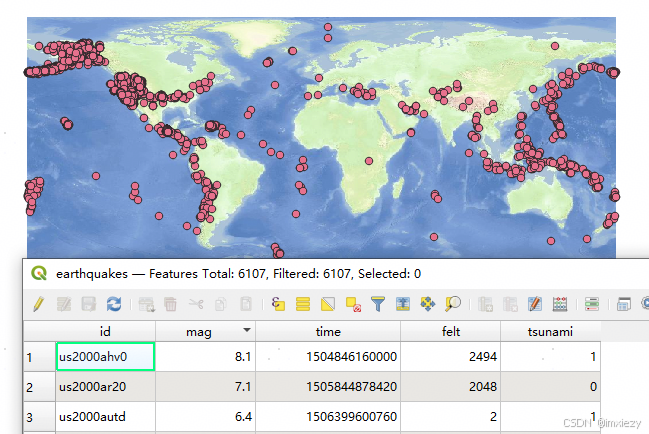The height and width of the screenshot is (434, 649).
Task: Open the field calculator abacus icon
Action: click(560, 304)
